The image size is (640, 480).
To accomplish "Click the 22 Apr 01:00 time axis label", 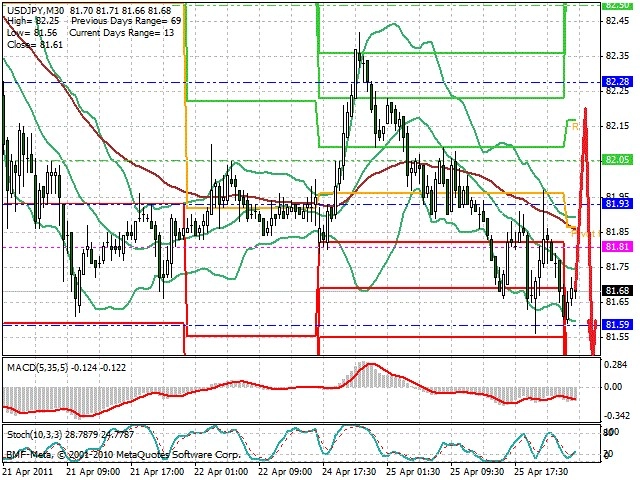I will 221,472.
